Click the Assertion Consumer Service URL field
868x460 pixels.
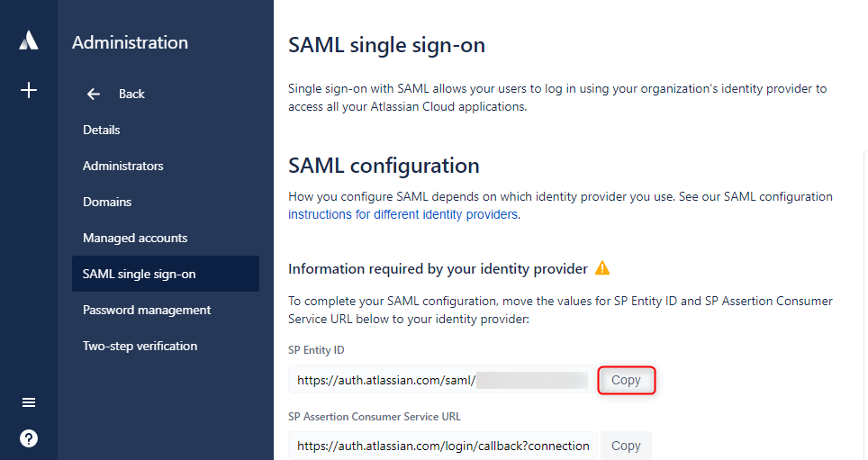tap(443, 446)
